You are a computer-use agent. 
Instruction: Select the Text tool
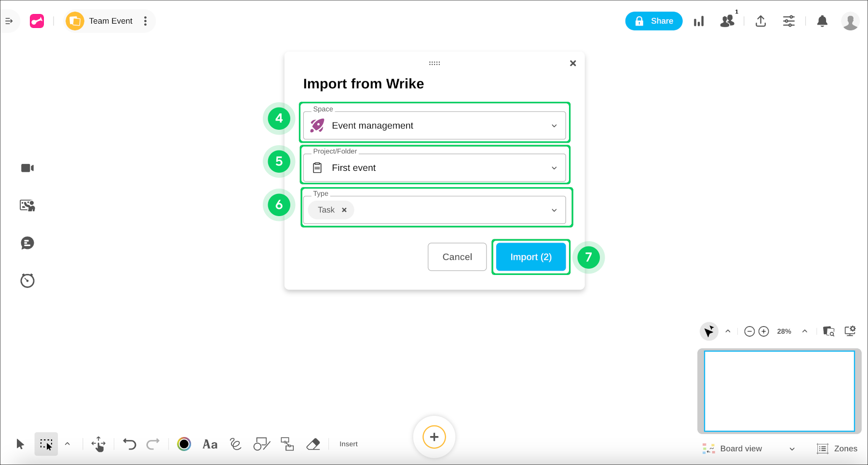click(209, 444)
